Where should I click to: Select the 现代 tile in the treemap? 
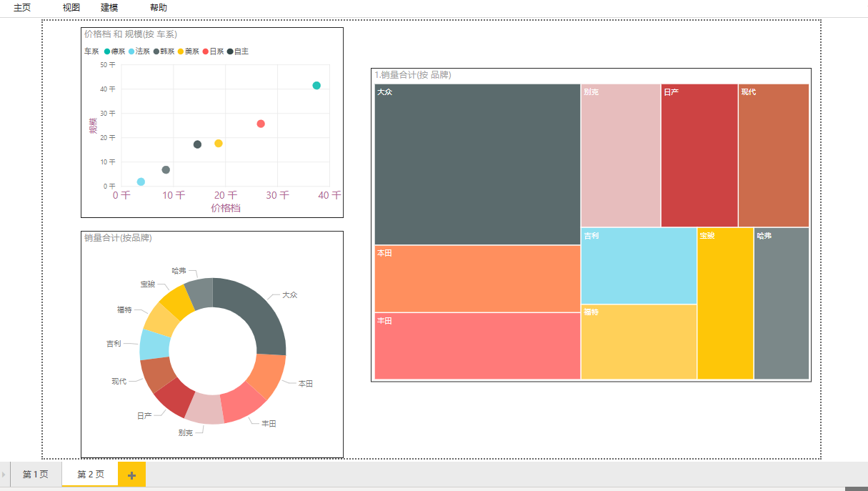[774, 156]
